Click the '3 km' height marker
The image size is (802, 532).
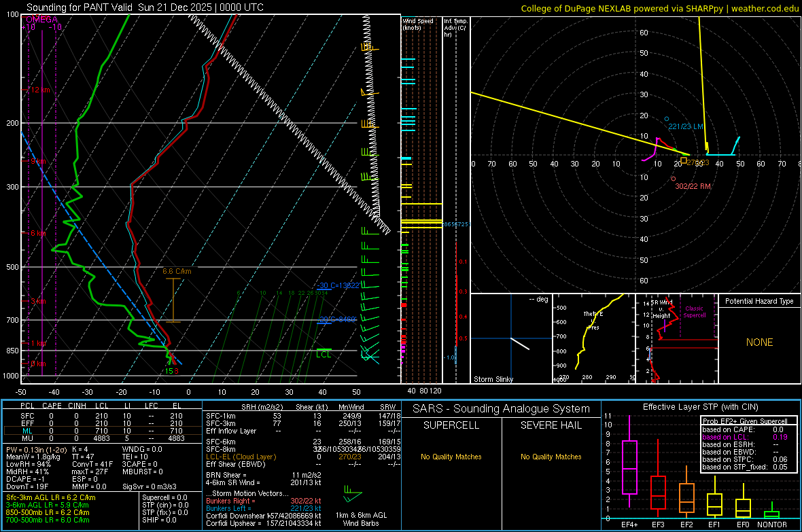tap(38, 301)
